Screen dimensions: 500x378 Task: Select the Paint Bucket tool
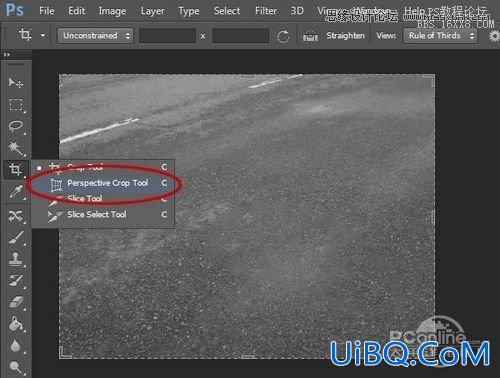[x=15, y=324]
